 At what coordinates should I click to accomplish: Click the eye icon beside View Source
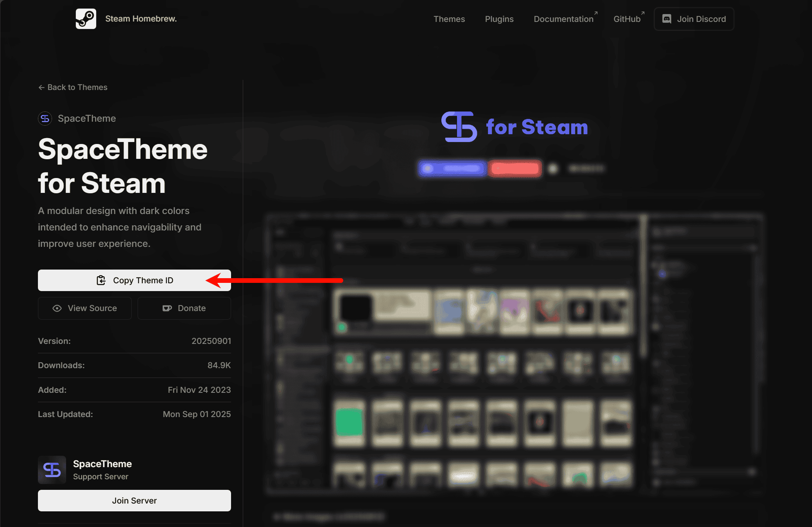[57, 308]
